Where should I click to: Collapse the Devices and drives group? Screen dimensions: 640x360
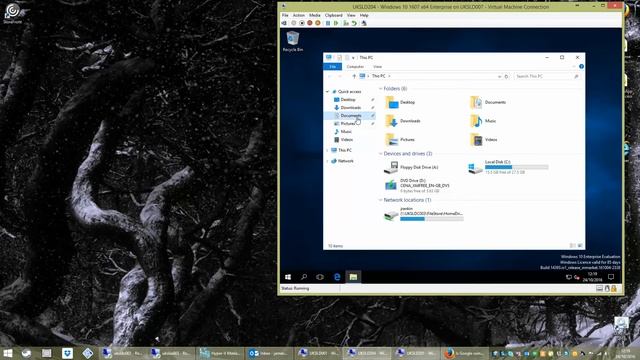381,154
